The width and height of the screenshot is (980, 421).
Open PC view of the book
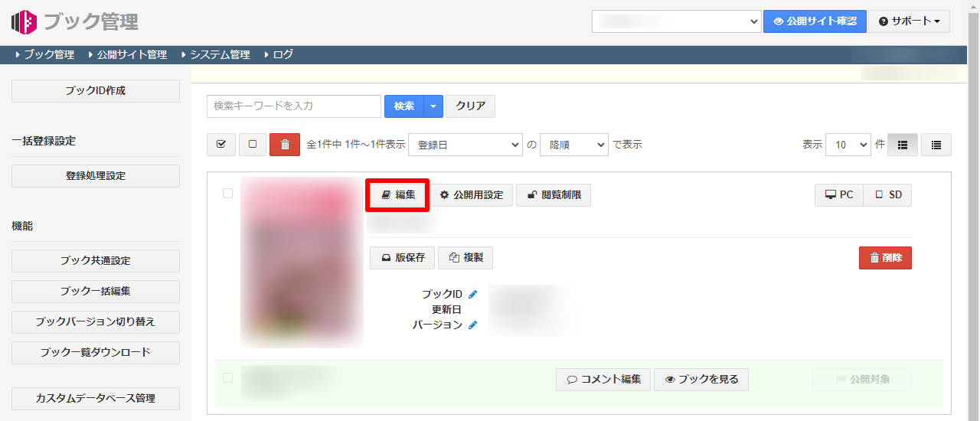pyautogui.click(x=838, y=195)
